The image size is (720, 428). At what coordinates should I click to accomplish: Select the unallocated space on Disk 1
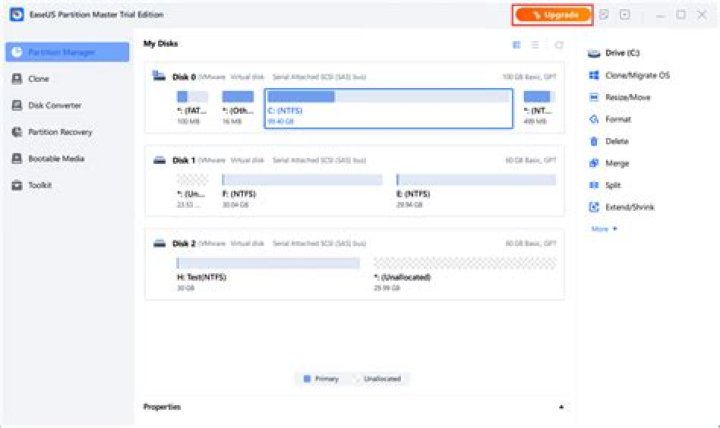pos(192,191)
